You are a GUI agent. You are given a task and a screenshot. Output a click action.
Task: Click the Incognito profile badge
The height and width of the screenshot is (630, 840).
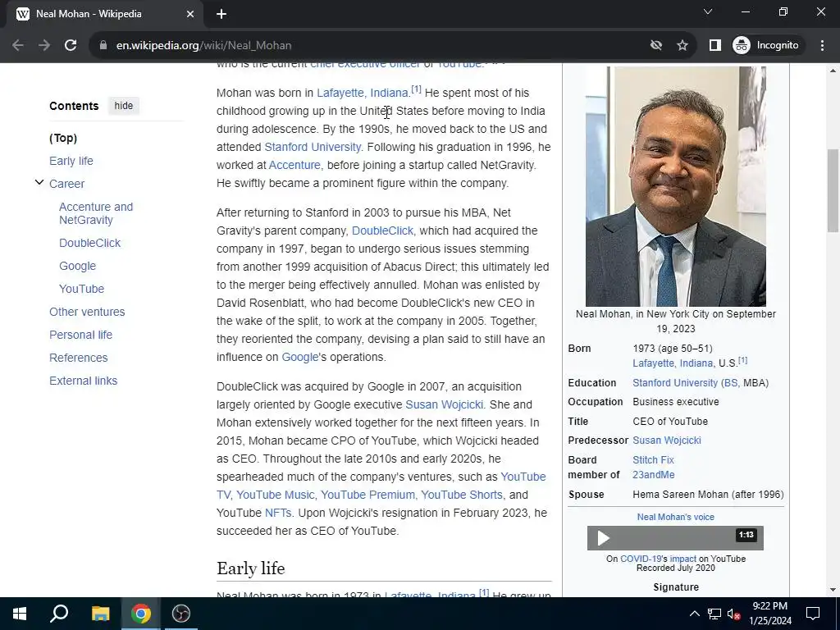click(765, 46)
